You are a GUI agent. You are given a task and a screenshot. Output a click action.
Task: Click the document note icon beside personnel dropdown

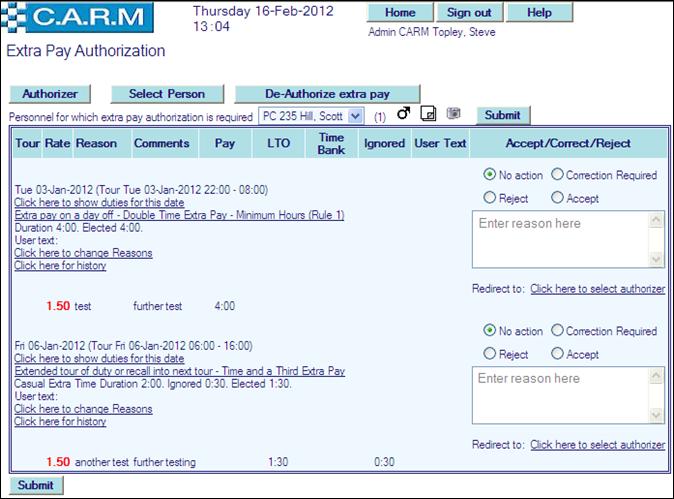point(428,114)
